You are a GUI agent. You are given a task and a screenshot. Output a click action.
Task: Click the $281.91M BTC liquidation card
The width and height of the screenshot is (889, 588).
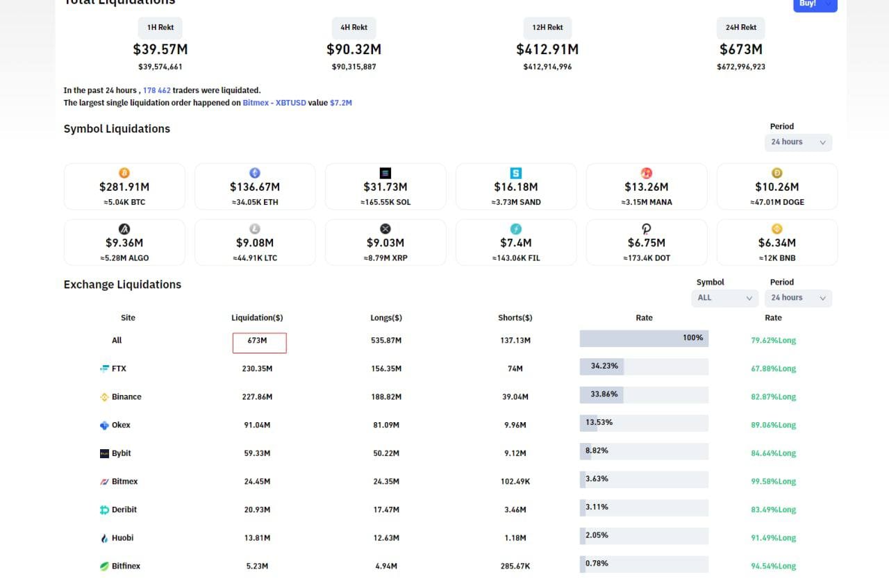pos(124,187)
